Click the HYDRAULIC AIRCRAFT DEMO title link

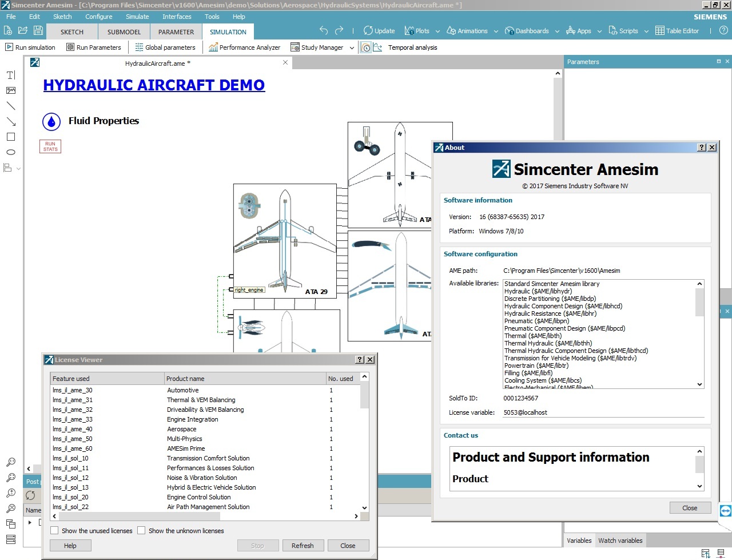pyautogui.click(x=154, y=85)
